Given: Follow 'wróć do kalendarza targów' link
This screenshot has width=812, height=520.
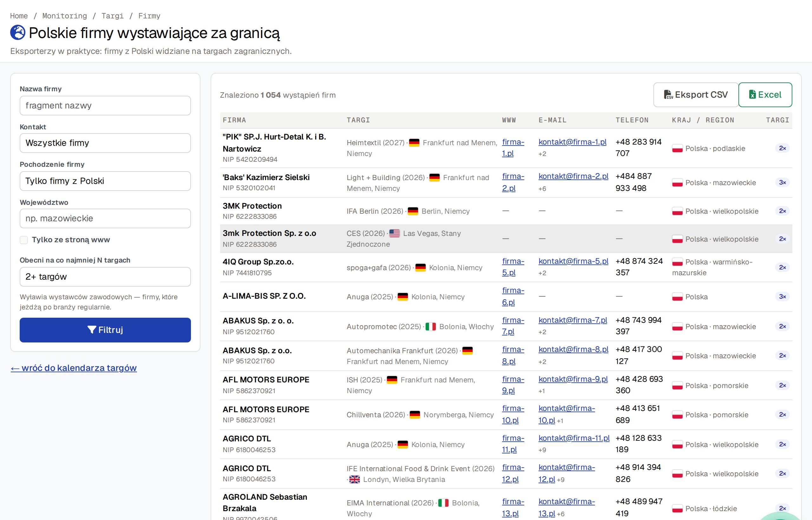Looking at the screenshot, I should coord(74,368).
